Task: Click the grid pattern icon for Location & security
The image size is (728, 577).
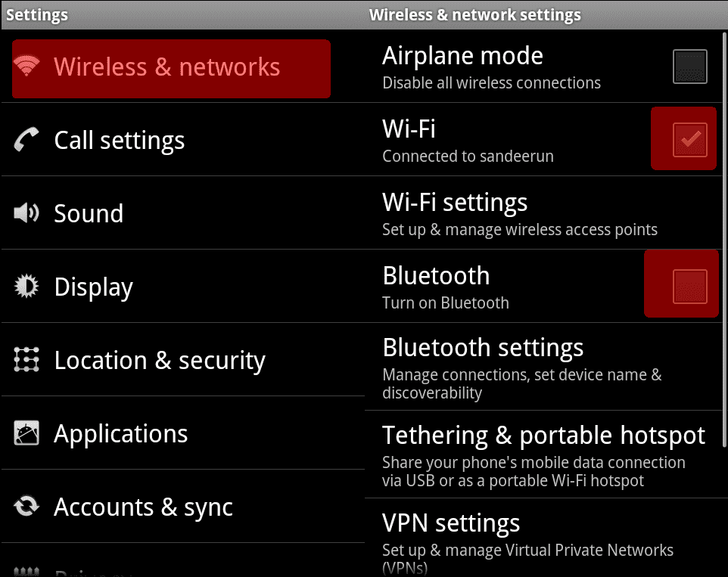Action: (26, 360)
